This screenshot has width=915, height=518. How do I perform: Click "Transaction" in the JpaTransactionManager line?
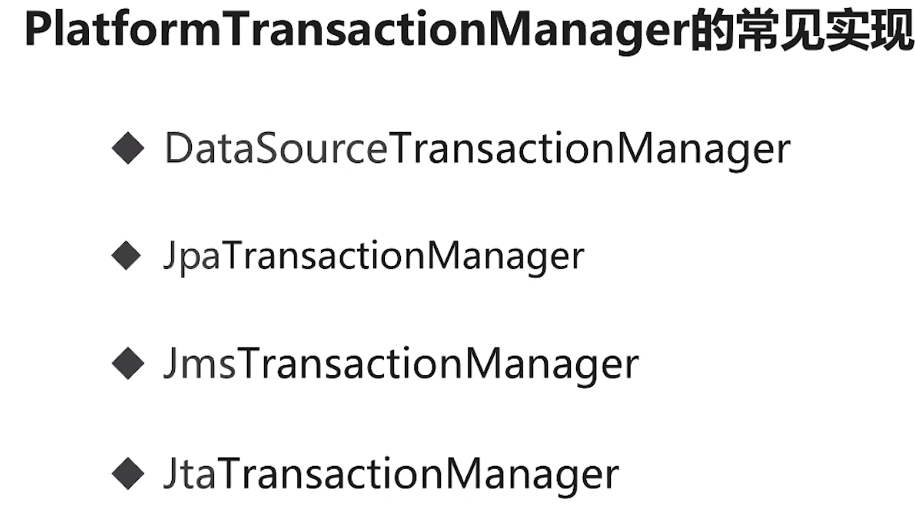click(x=322, y=257)
